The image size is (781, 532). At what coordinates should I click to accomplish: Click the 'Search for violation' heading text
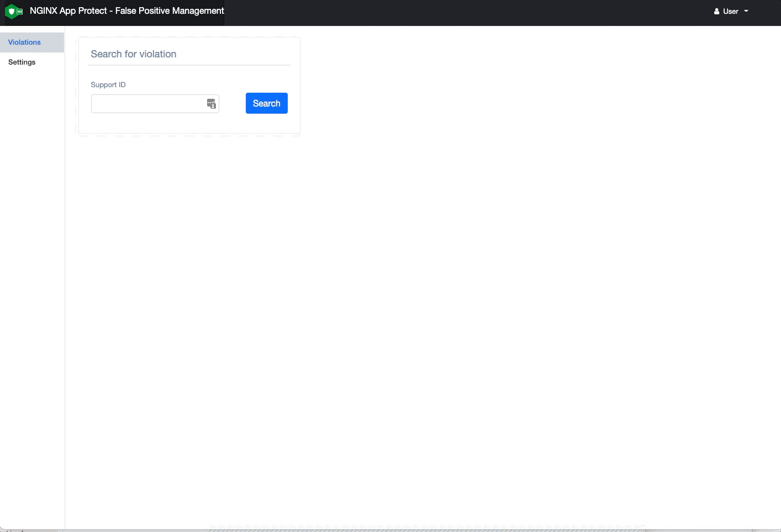click(134, 54)
